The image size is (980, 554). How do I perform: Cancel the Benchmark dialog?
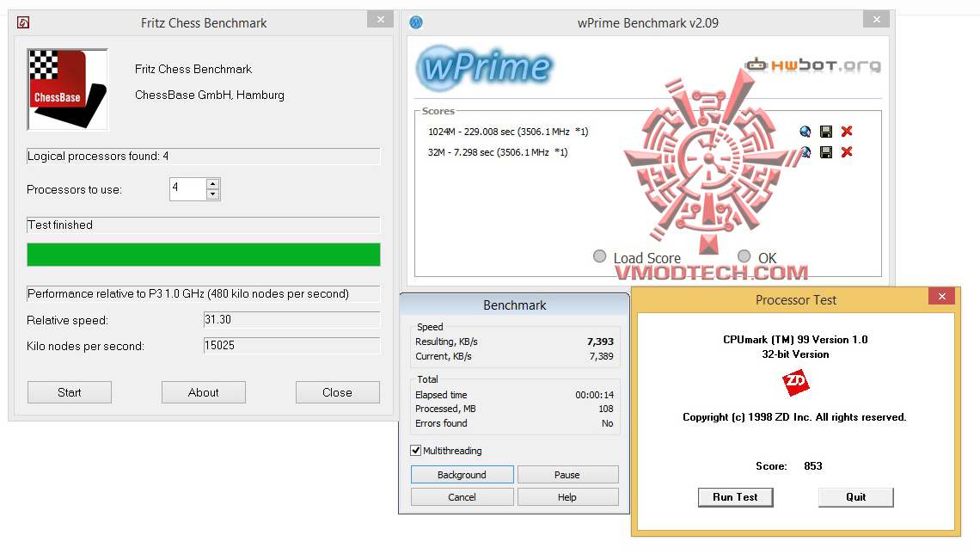[x=462, y=497]
